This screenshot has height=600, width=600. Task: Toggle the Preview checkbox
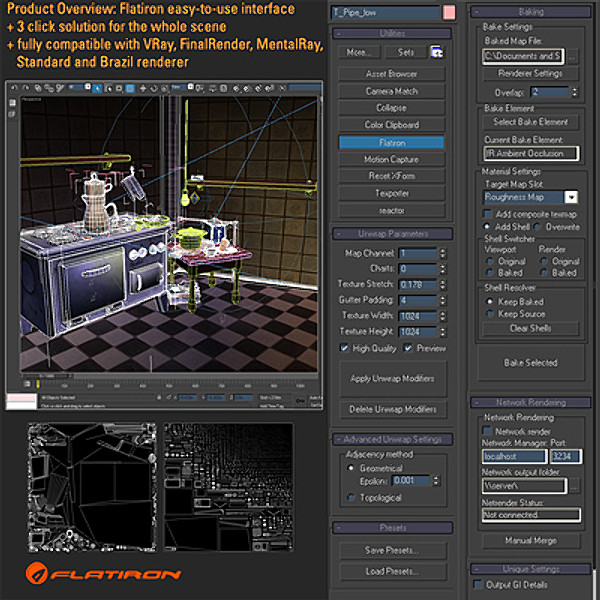point(408,348)
